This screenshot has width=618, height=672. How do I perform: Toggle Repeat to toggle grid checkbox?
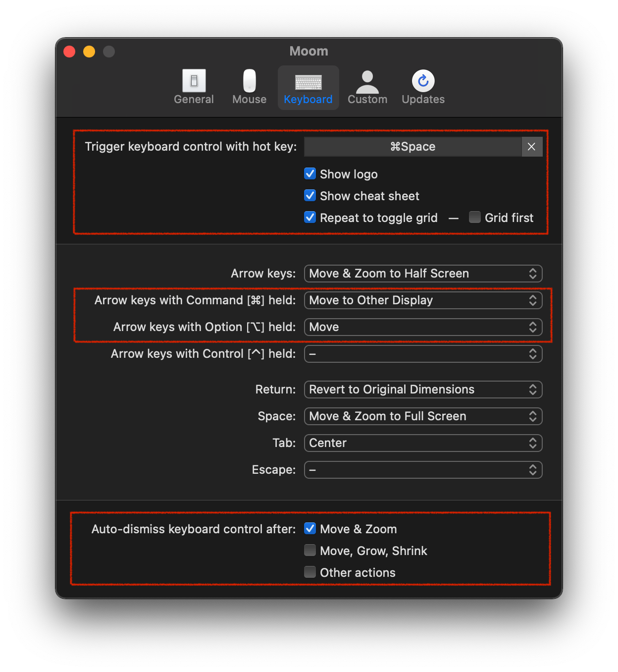[x=310, y=218]
